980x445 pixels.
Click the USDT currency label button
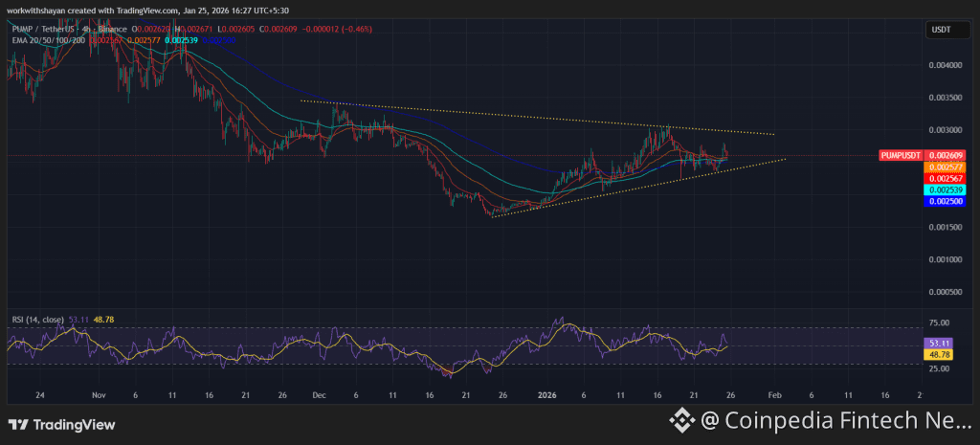(x=941, y=30)
